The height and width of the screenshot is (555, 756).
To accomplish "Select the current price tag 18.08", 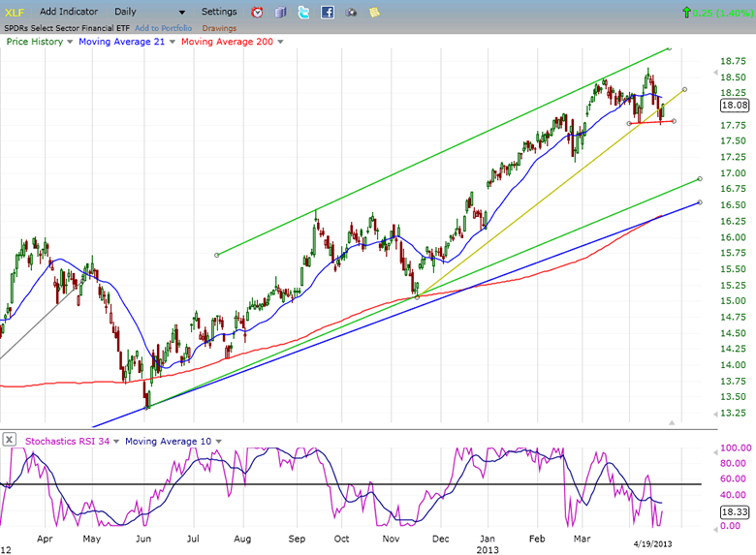I will pyautogui.click(x=735, y=105).
